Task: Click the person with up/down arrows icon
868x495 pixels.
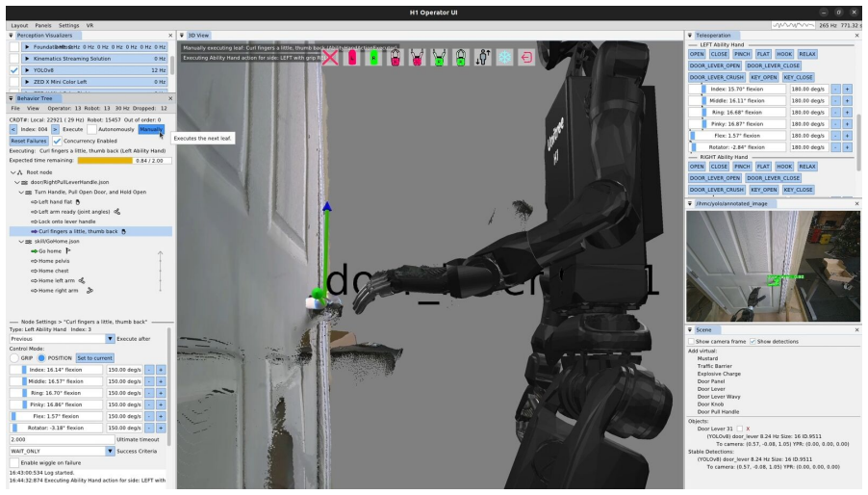Action: click(x=483, y=58)
